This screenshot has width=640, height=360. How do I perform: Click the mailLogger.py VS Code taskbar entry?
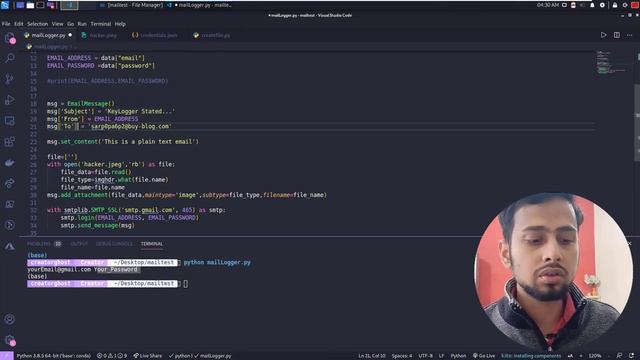pyautogui.click(x=200, y=5)
